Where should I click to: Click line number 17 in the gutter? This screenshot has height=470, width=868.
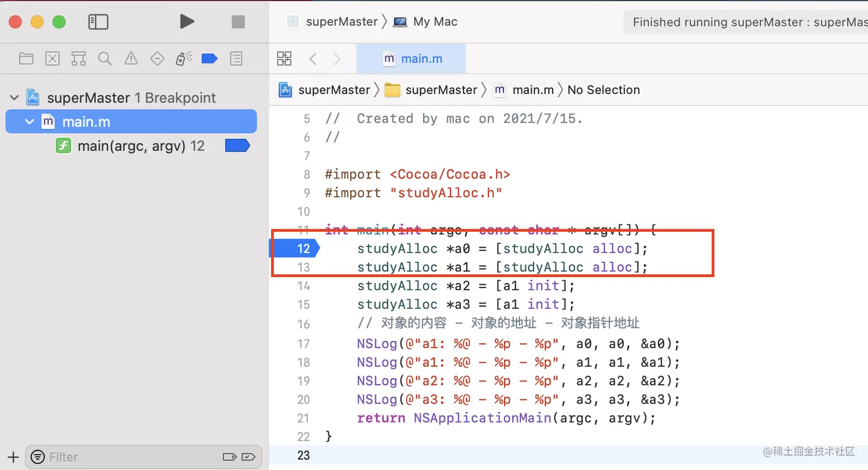(304, 344)
